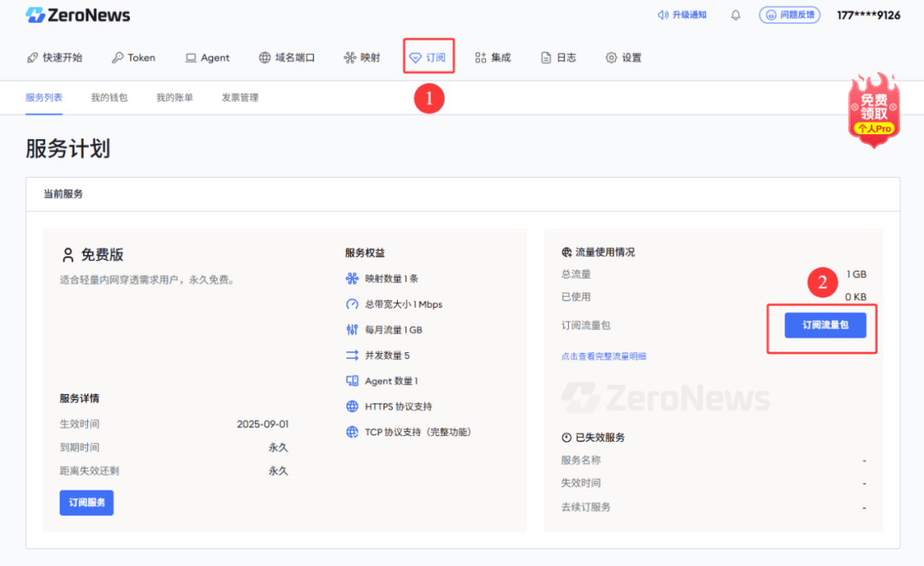This screenshot has width=924, height=566.
Task: Click the 距离失效还剩 label
Action: click(x=90, y=470)
